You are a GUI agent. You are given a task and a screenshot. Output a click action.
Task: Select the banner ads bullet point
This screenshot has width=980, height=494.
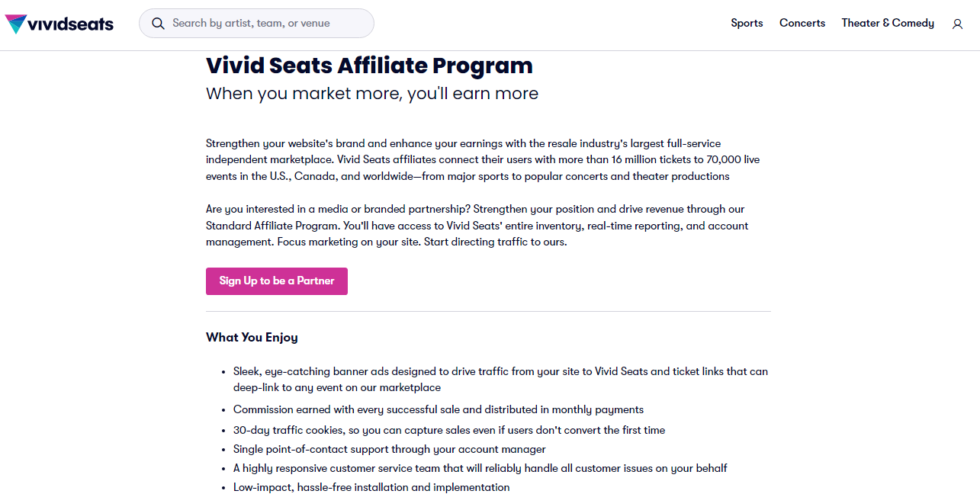tap(500, 380)
